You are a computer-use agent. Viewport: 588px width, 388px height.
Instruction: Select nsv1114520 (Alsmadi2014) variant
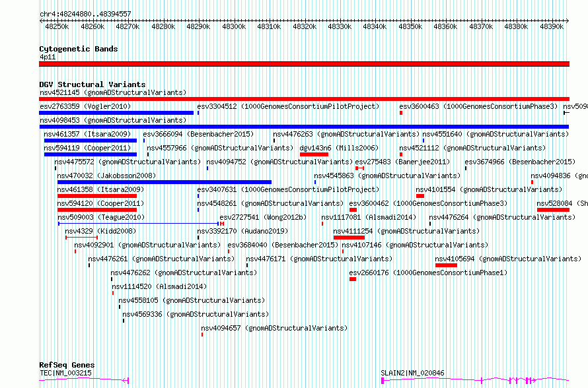(159, 286)
